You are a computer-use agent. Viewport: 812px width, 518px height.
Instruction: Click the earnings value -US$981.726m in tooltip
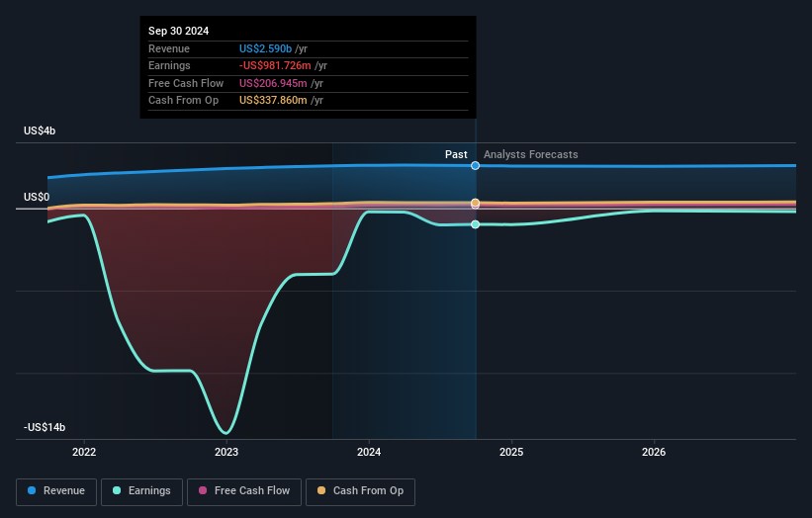(275, 65)
